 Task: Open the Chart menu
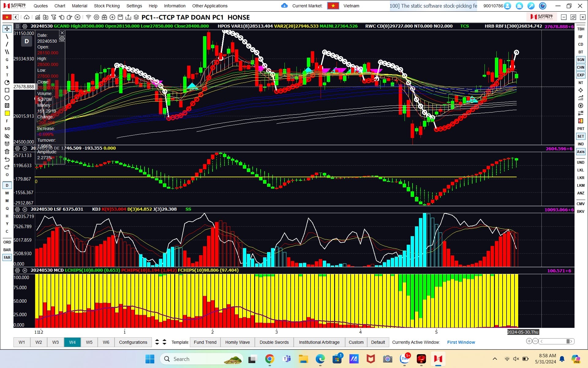click(x=60, y=6)
